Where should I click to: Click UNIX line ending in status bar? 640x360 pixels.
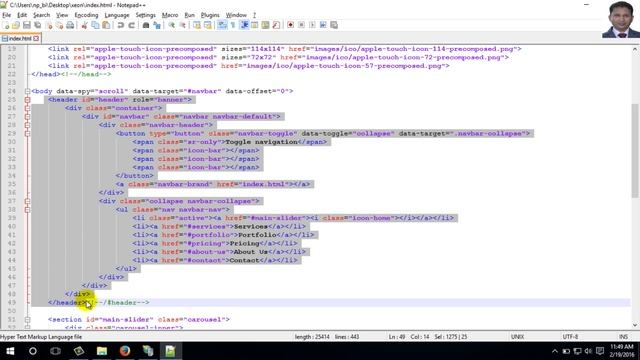pos(517,337)
